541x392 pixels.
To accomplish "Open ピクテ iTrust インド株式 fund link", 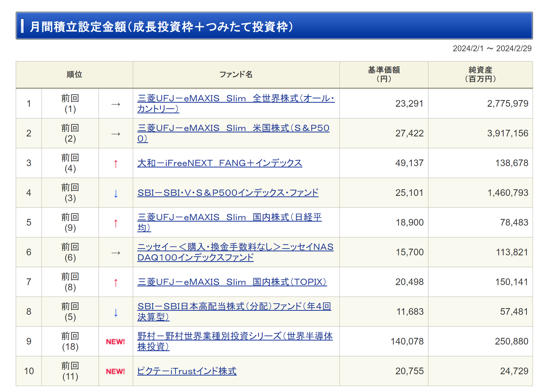I will [187, 371].
